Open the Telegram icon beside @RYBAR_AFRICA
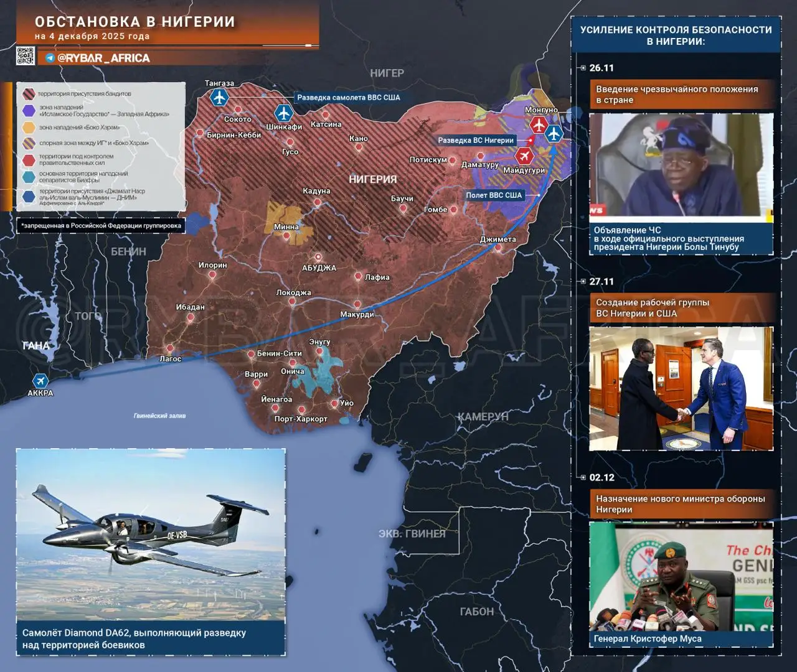 (x=50, y=58)
